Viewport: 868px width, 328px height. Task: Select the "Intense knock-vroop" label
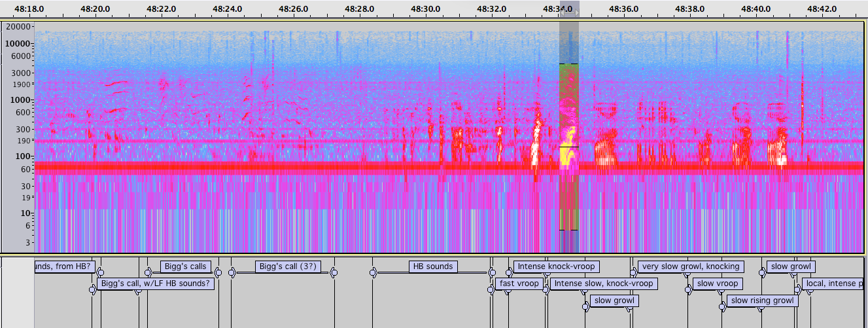tap(557, 266)
